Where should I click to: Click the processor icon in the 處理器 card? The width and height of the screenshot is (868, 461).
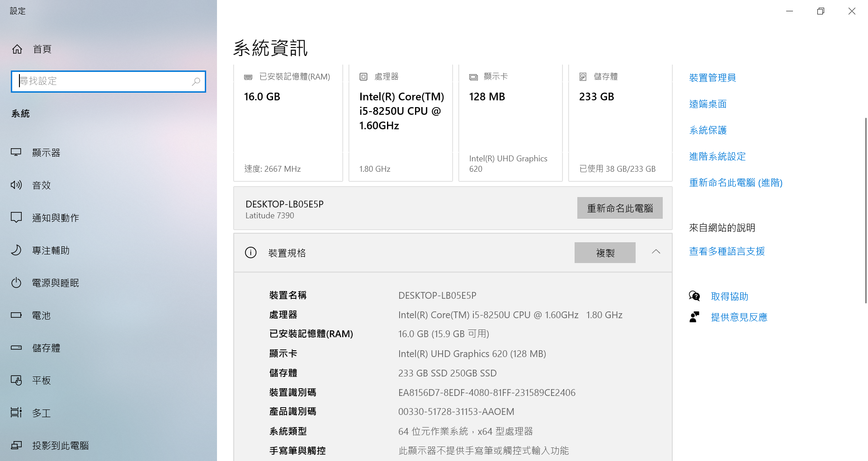[x=363, y=77]
